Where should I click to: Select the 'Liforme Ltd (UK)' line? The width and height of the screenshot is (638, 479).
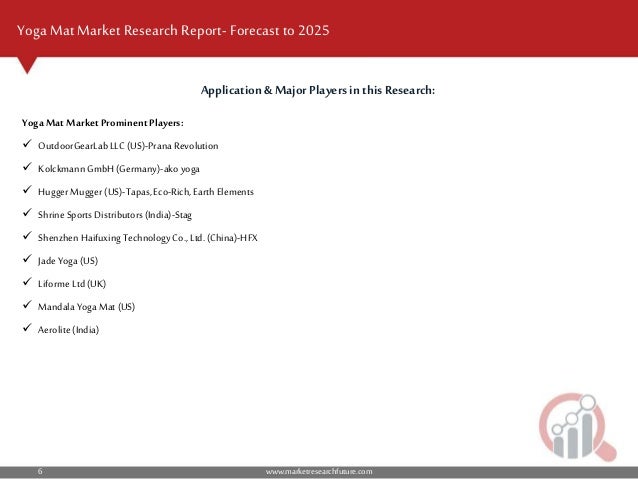(x=72, y=284)
